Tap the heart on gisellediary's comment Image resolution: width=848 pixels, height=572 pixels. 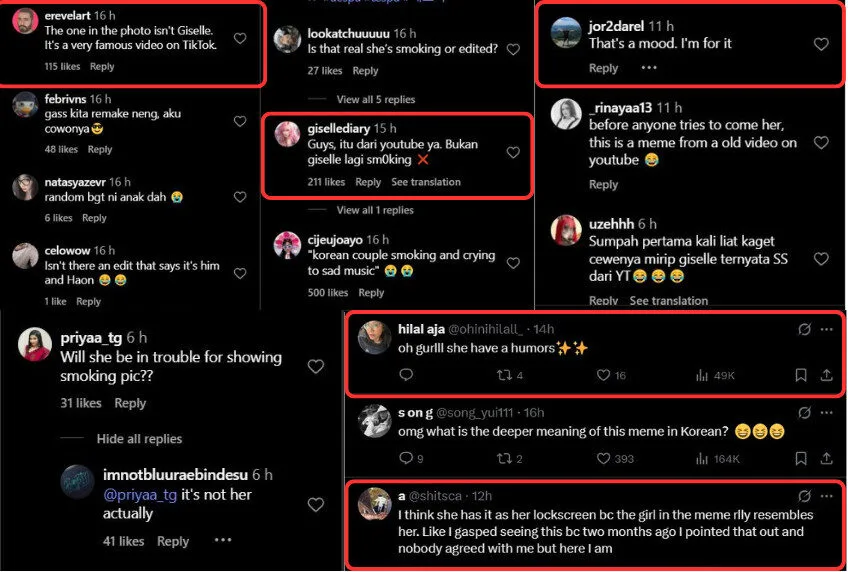513,153
